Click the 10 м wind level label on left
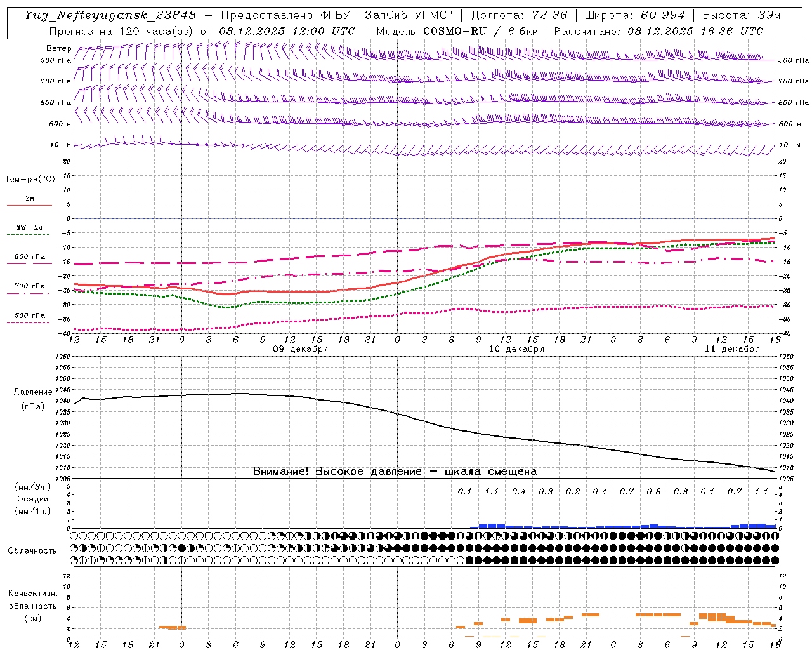812x650 pixels. tap(61, 145)
